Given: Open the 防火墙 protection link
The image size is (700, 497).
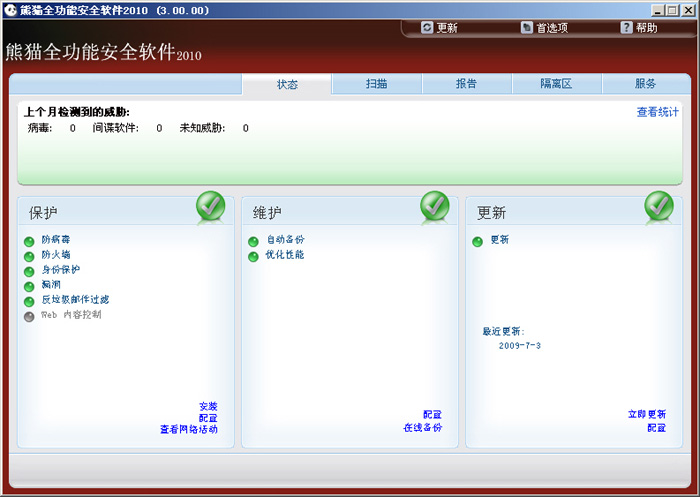Looking at the screenshot, I should 56,255.
